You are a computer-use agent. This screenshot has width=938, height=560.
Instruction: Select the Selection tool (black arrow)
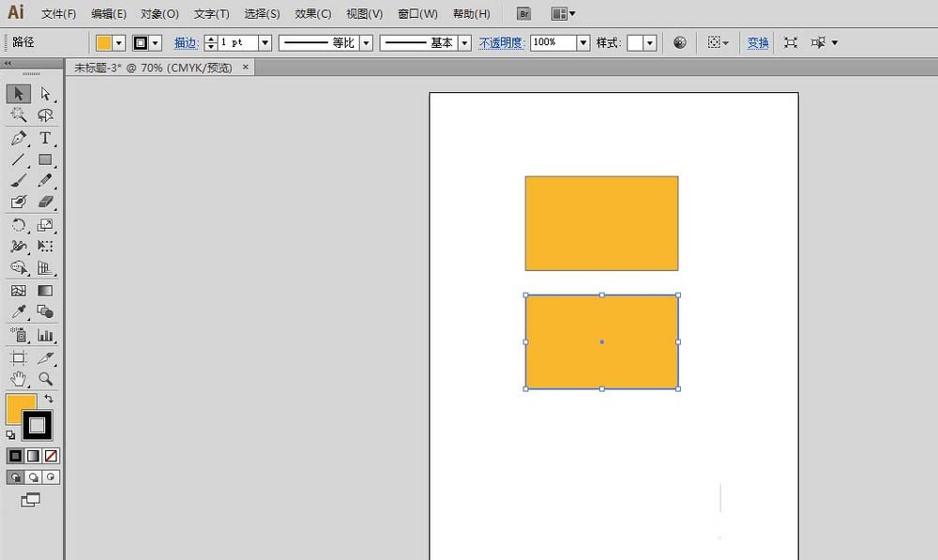[19, 94]
